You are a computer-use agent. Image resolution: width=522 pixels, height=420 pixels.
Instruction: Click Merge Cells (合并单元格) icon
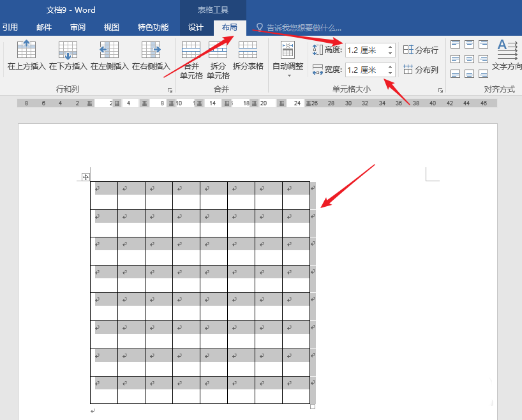click(x=191, y=50)
